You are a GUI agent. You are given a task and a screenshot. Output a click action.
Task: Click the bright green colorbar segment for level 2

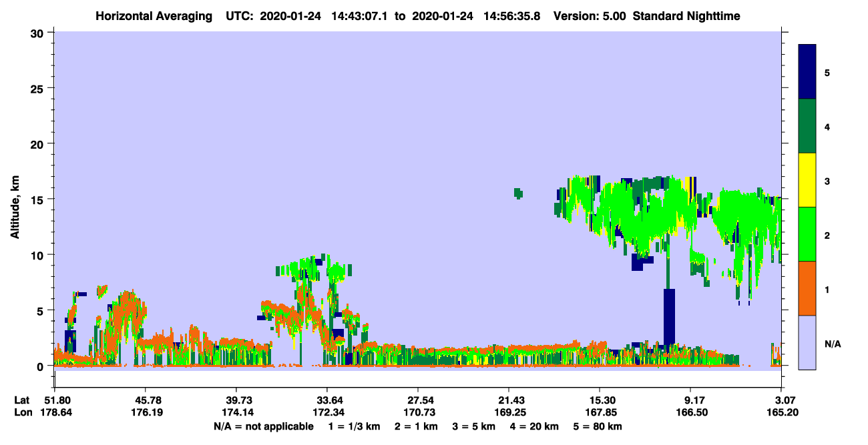[807, 234]
